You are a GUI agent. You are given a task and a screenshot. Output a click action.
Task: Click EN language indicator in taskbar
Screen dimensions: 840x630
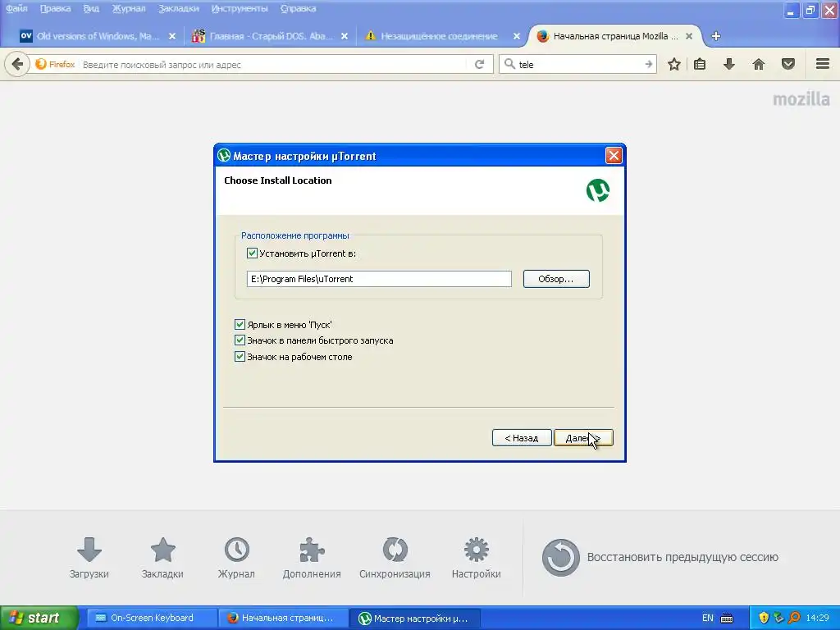click(x=708, y=619)
